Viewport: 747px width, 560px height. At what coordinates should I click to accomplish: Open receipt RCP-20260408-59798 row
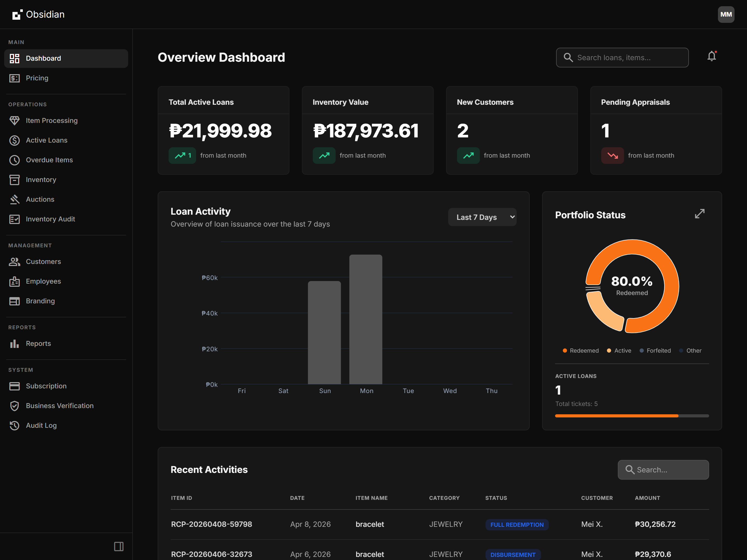[211, 524]
